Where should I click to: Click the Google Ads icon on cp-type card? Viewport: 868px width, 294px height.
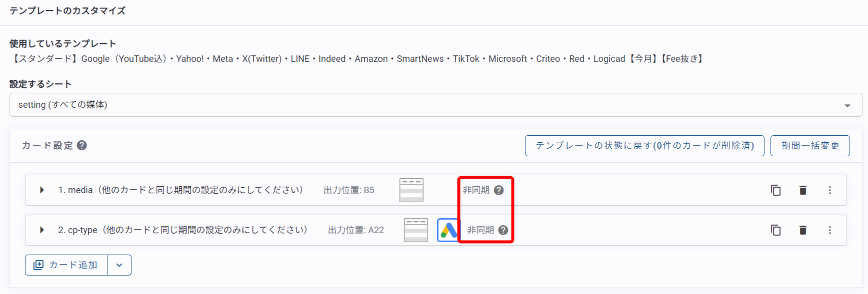point(448,230)
